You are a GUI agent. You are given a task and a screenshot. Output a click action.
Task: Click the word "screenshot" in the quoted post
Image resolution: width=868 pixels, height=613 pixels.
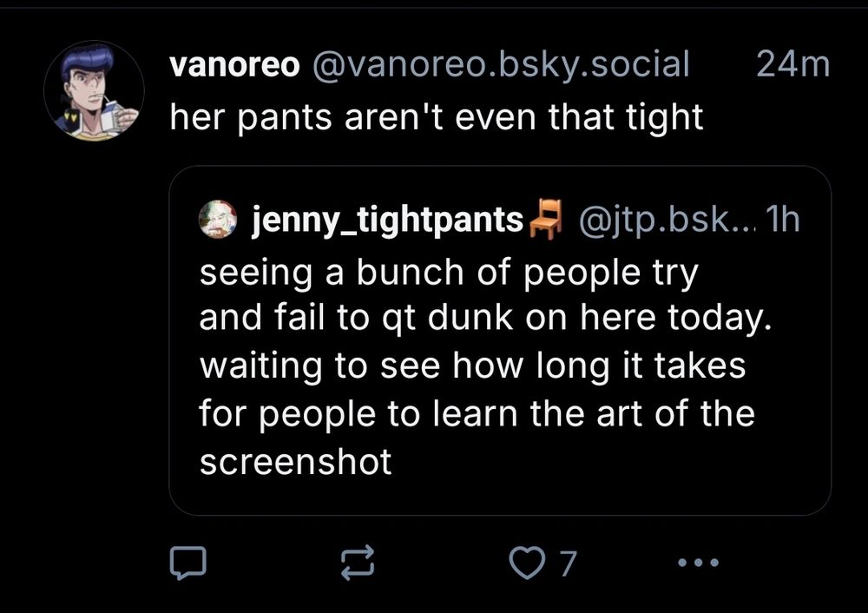coord(296,462)
